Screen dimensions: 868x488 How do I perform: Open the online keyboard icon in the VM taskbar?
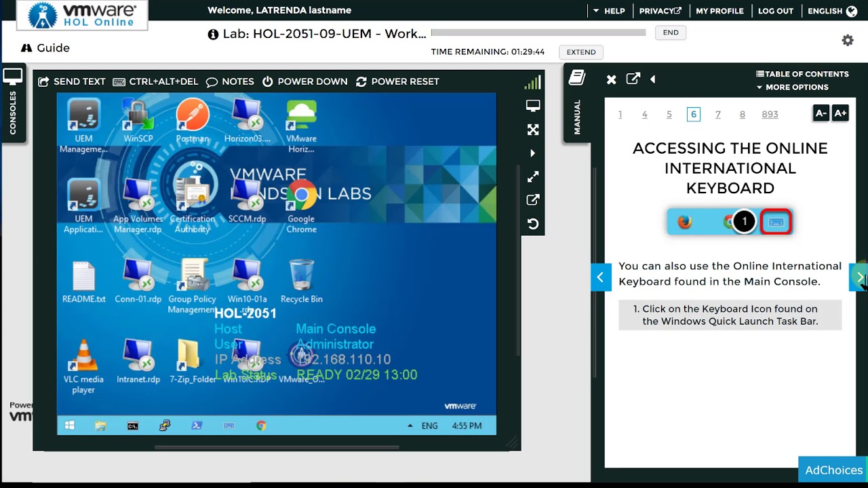pos(229,425)
